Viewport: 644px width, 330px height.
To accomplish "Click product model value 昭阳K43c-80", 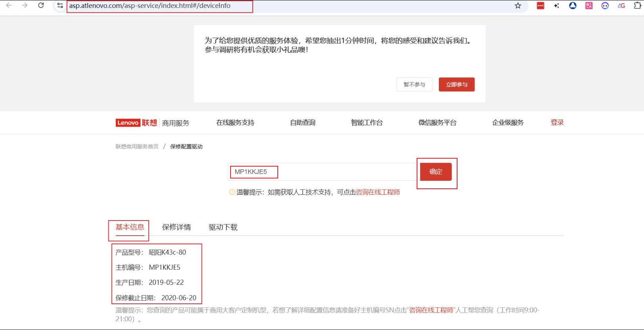I will (167, 252).
